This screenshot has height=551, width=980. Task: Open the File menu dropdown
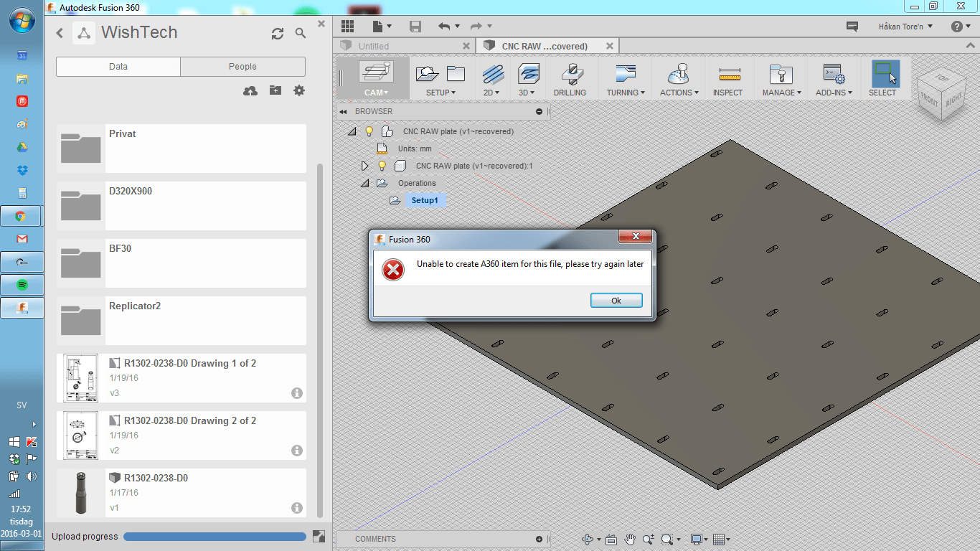tap(382, 27)
